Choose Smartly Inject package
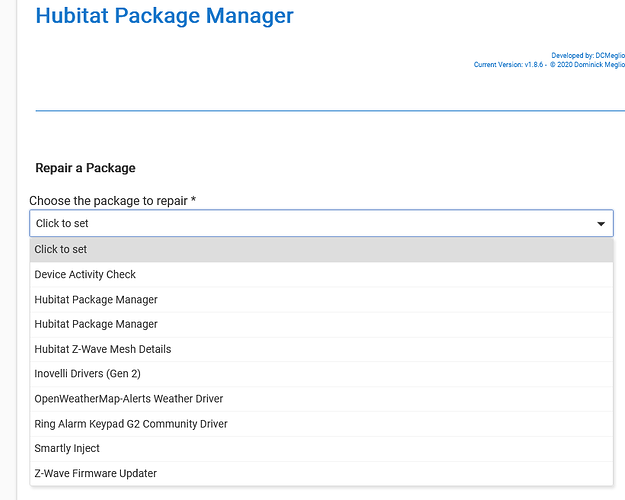Viewport: 625px width, 500px height. [x=321, y=449]
